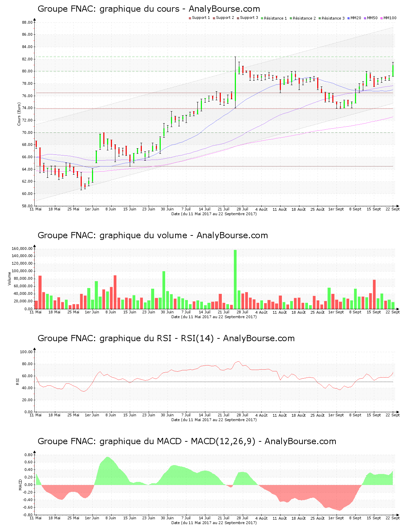
Task: Click the 70.00 value on price axis
Action: coord(27,132)
